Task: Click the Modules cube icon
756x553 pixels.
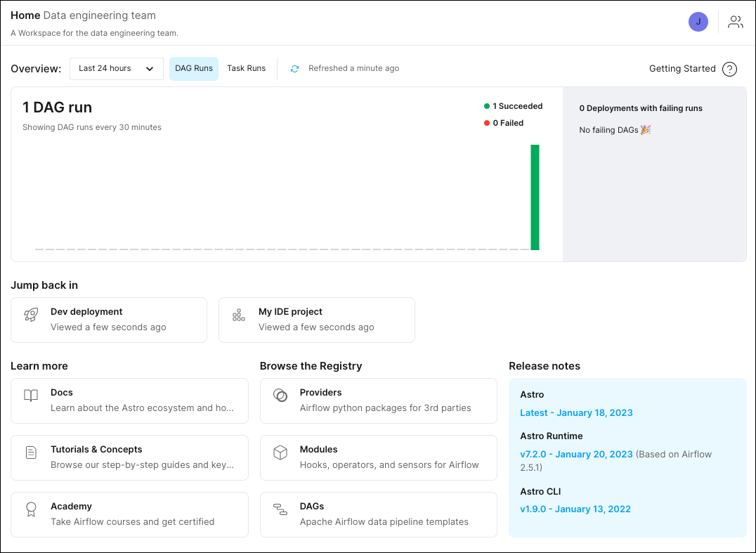Action: click(x=280, y=453)
